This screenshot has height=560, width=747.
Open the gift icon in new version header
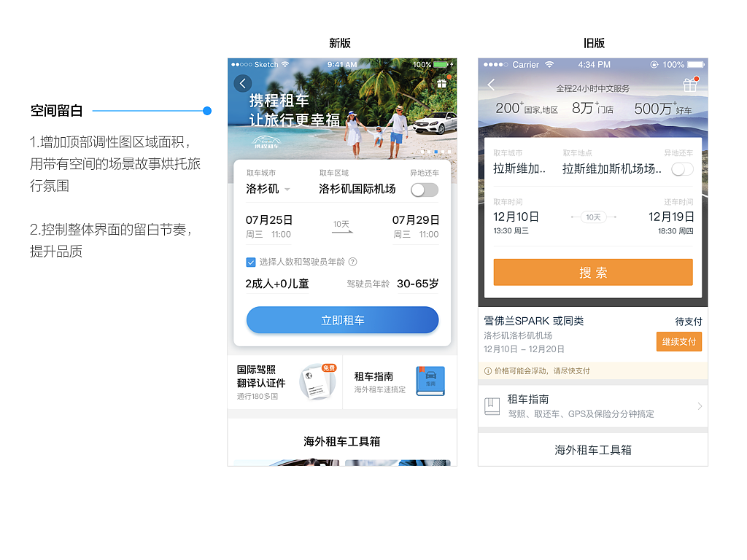coord(442,83)
